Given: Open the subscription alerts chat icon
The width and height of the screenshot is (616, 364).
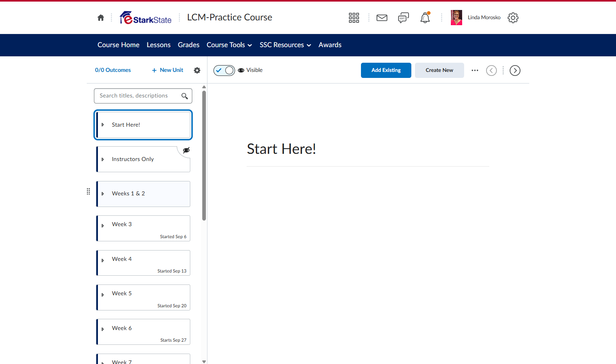Looking at the screenshot, I should pos(403,18).
